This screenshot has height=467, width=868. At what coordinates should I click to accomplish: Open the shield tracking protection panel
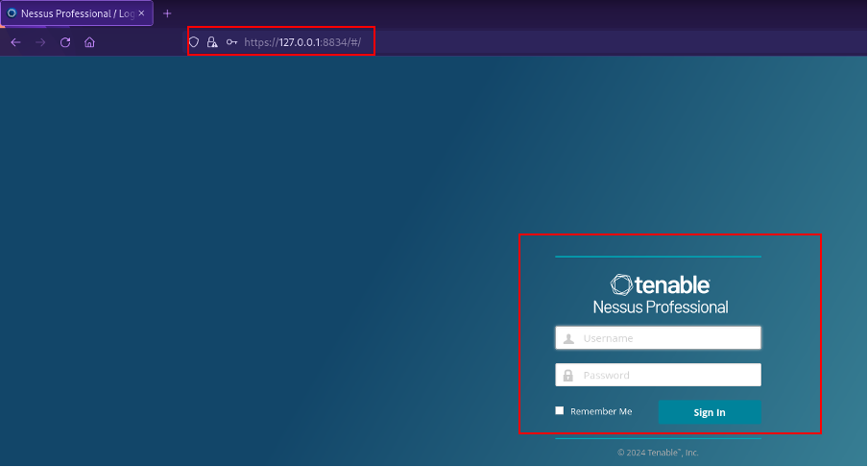click(194, 42)
